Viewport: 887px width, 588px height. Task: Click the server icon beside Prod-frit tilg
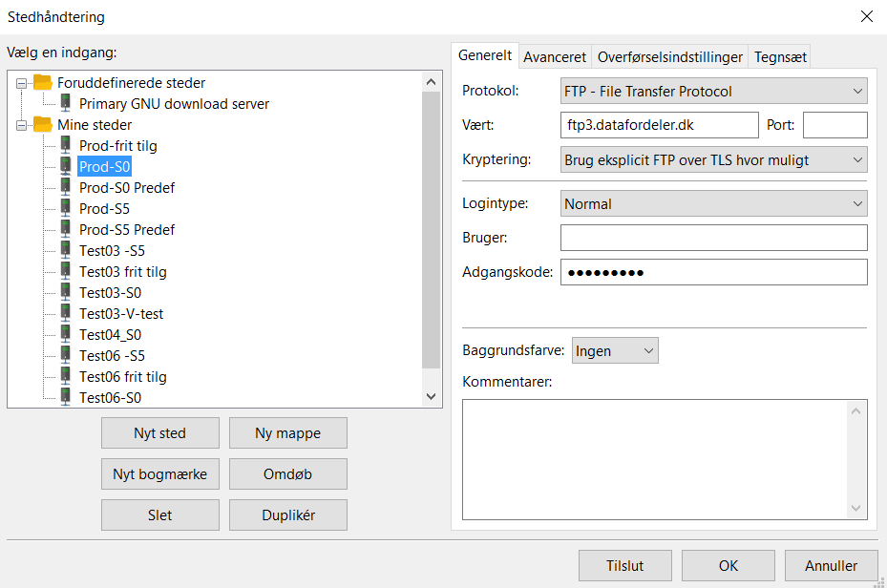(x=66, y=146)
